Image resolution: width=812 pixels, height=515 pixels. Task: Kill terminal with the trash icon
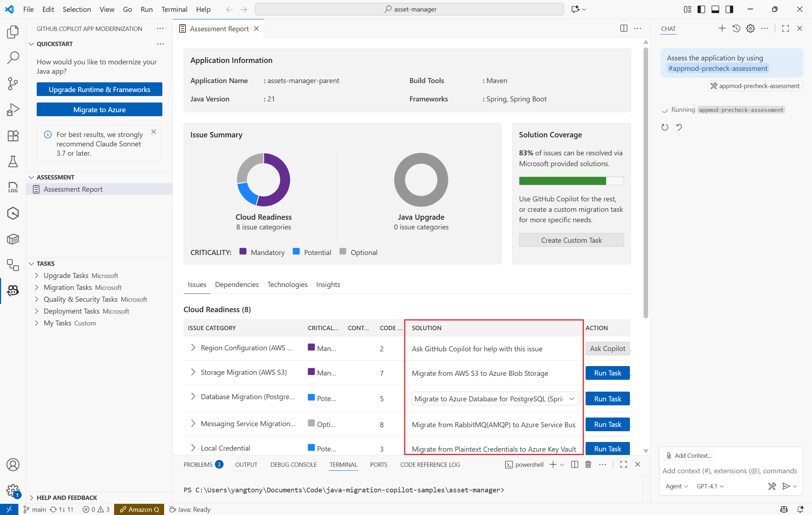point(588,464)
